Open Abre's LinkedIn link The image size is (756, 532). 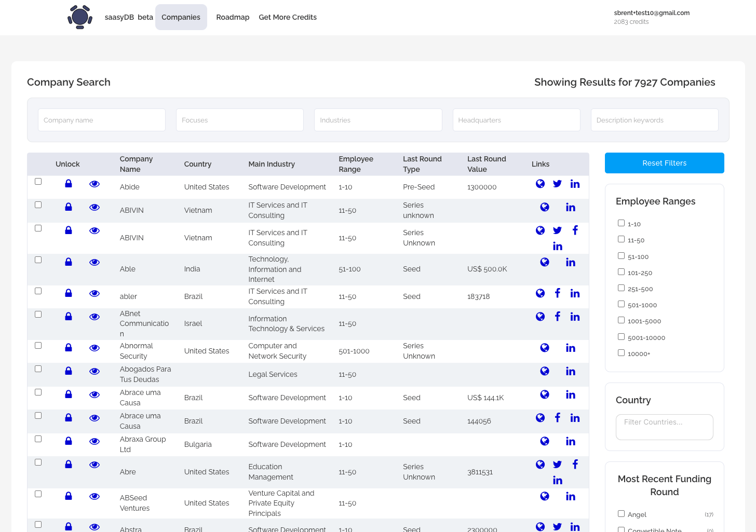coord(558,480)
